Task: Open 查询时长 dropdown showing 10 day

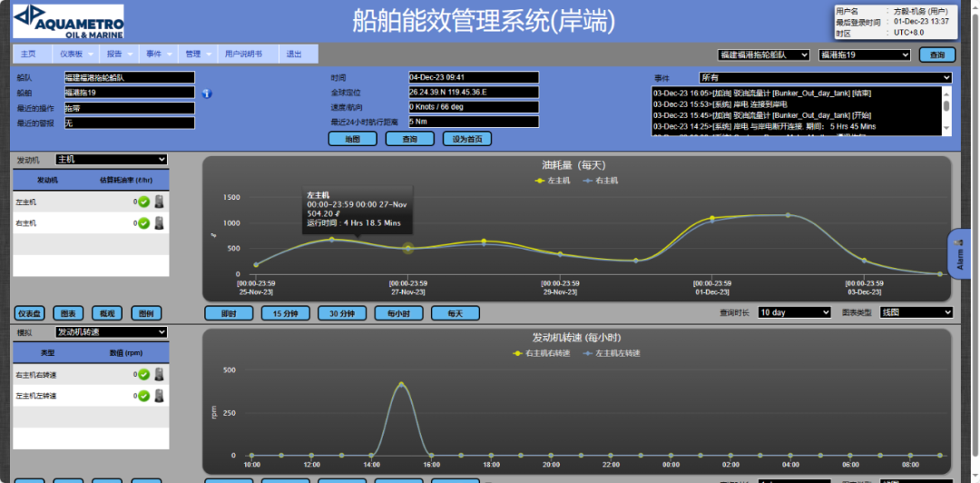Action: coord(794,312)
